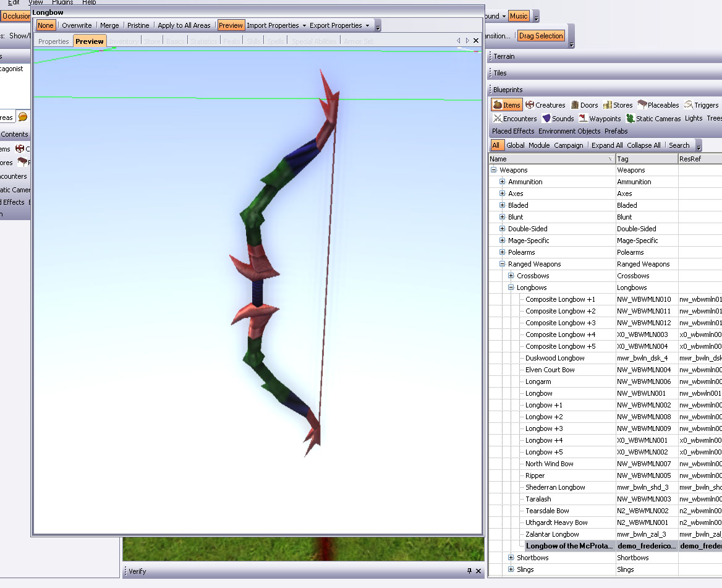The width and height of the screenshot is (722, 588).
Task: Select the Items blueprint category
Action: point(506,105)
